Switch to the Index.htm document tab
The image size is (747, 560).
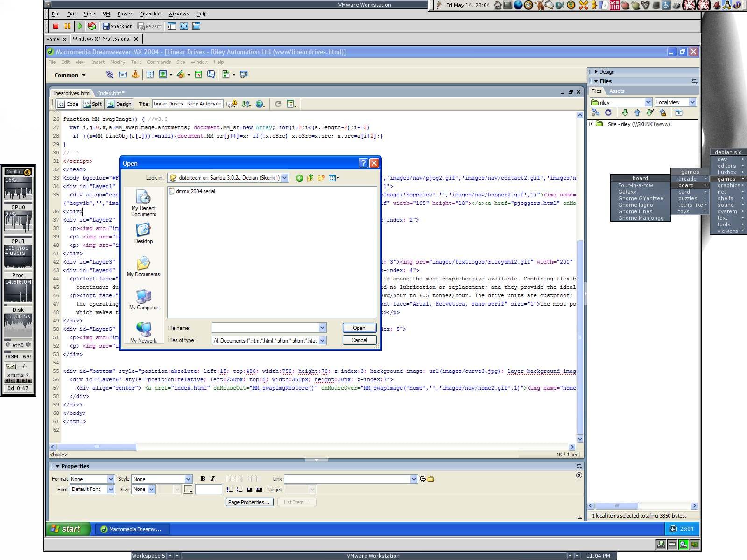click(x=111, y=93)
